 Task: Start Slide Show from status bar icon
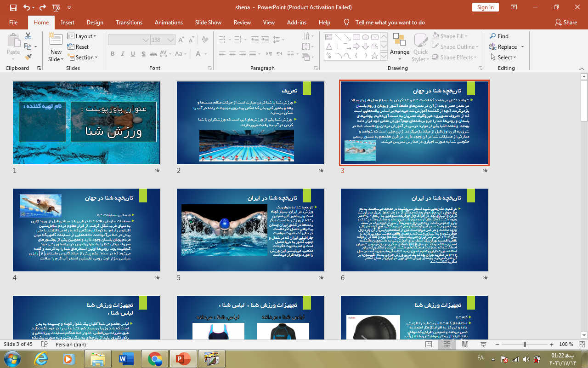coord(483,345)
